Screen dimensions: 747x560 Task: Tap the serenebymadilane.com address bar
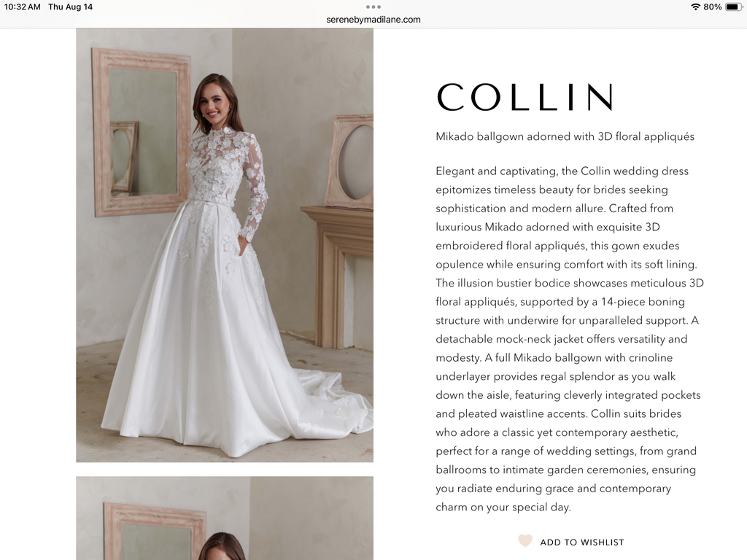coord(373,20)
